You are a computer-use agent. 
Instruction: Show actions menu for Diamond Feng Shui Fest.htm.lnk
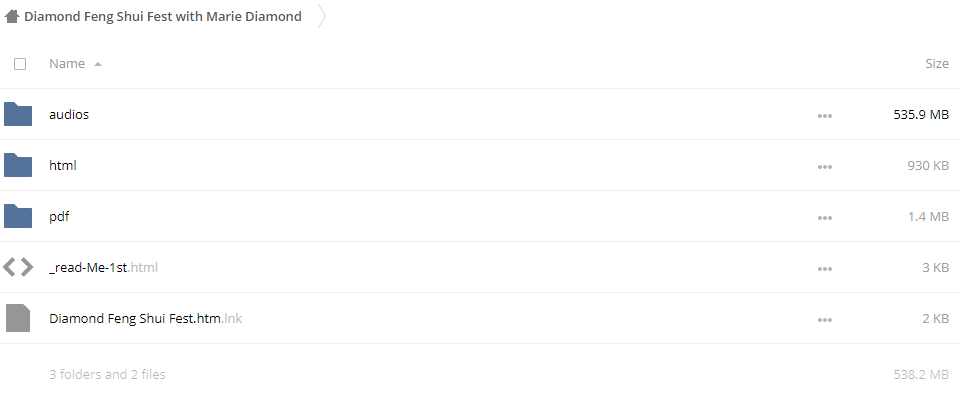pyautogui.click(x=825, y=319)
